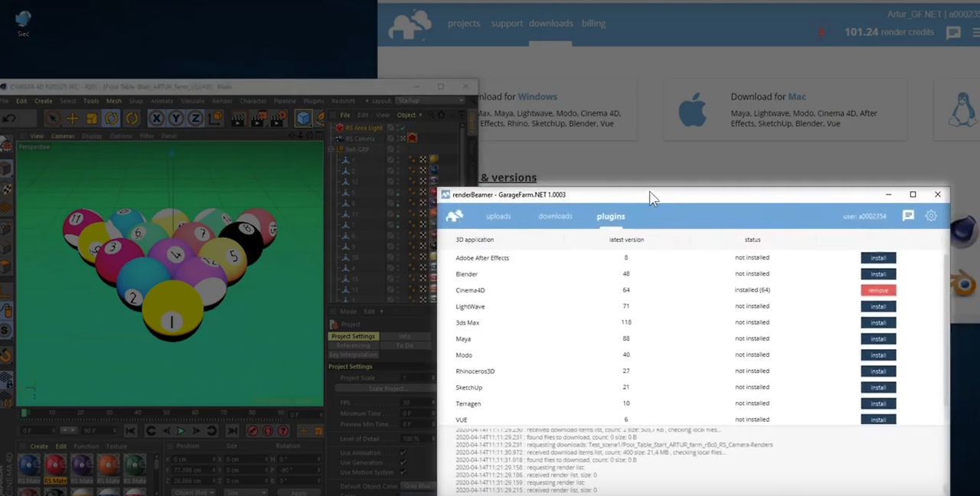Image resolution: width=980 pixels, height=496 pixels.
Task: Click renderBeamer cloud logo icon
Action: coord(455,216)
